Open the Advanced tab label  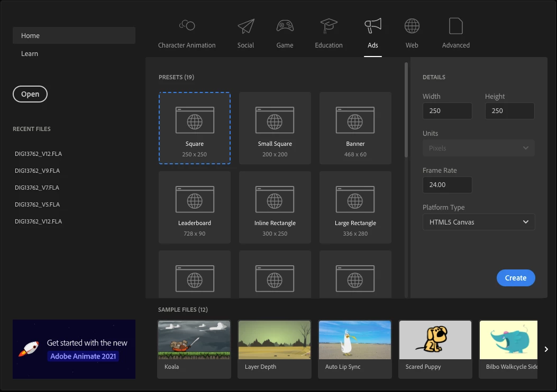(456, 45)
